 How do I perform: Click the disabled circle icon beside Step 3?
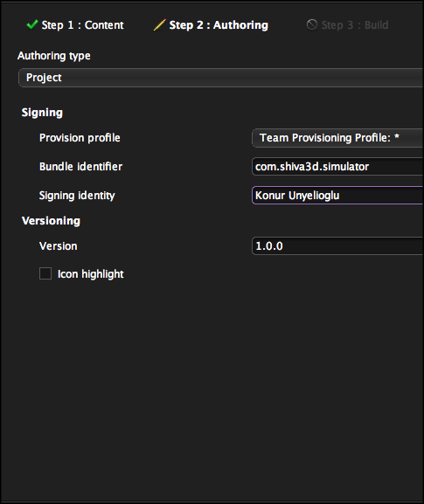[312, 24]
